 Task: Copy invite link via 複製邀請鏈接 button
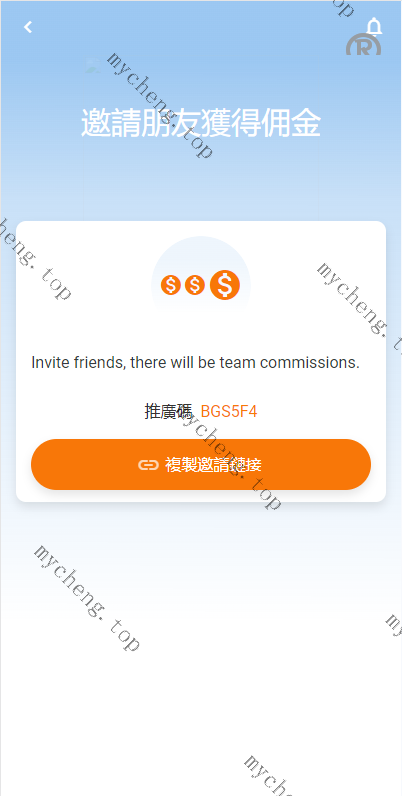point(201,465)
